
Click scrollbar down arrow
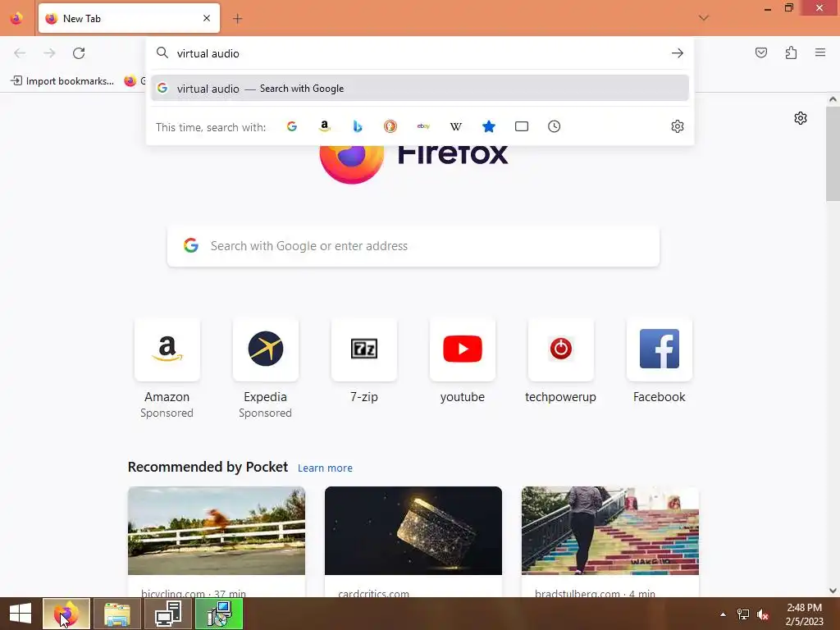point(833,591)
